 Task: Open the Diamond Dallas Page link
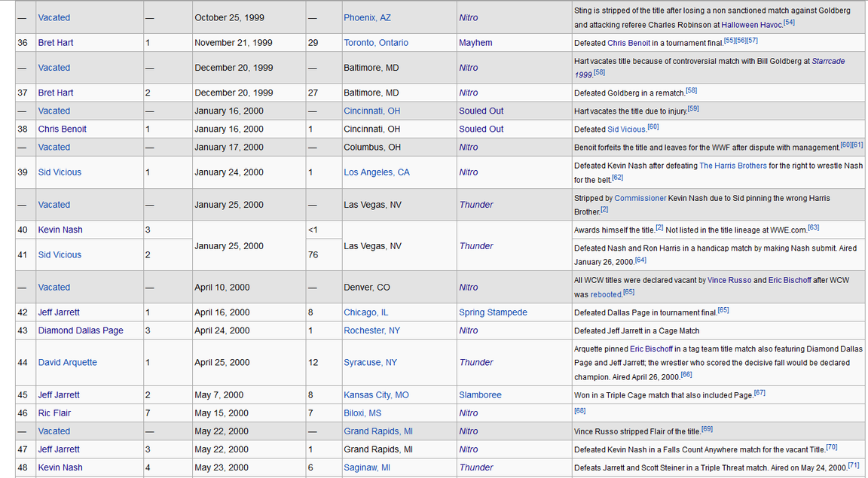tap(81, 331)
